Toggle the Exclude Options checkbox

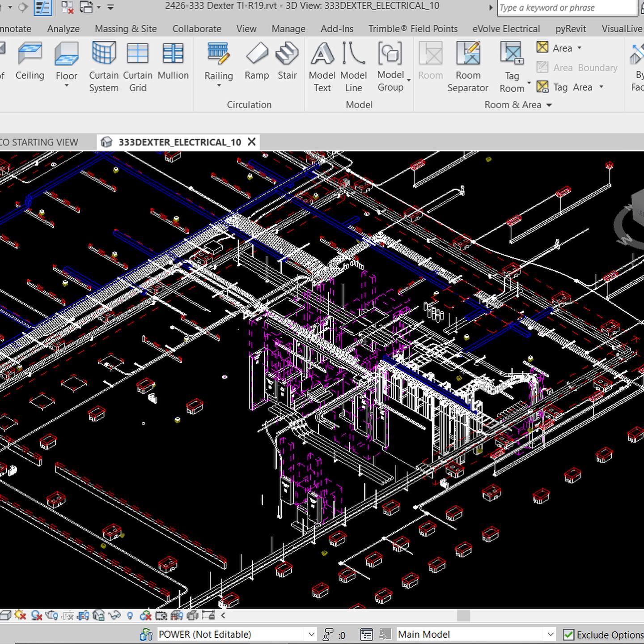(568, 635)
